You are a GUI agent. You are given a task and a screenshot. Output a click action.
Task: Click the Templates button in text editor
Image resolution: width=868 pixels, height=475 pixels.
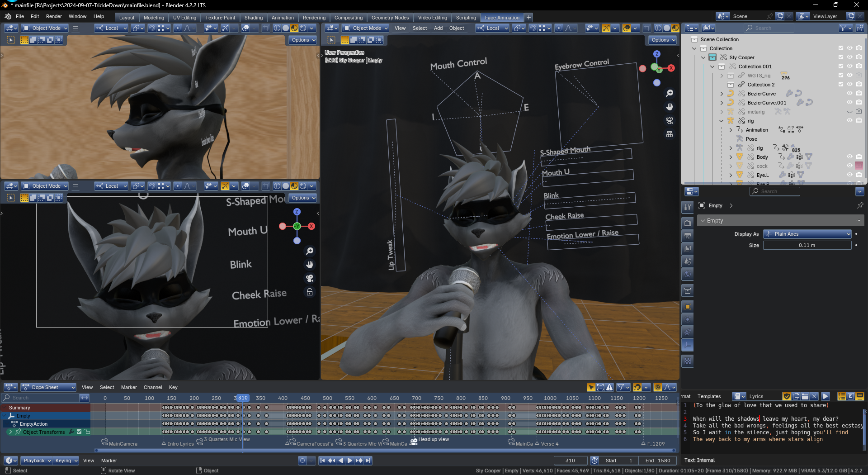(709, 396)
